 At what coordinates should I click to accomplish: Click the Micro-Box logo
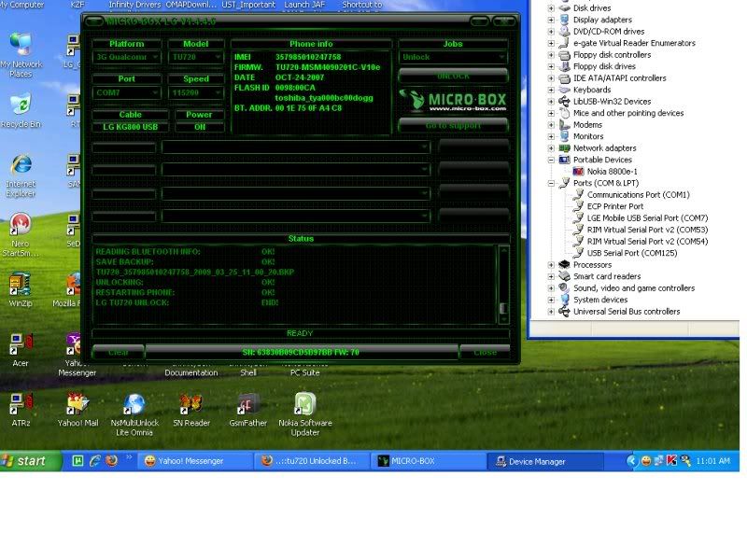[453, 101]
